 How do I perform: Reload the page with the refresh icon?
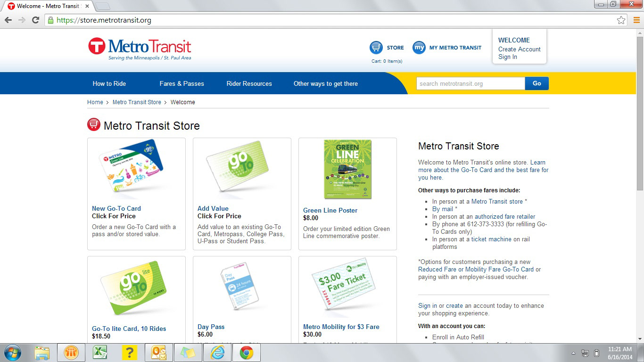35,20
